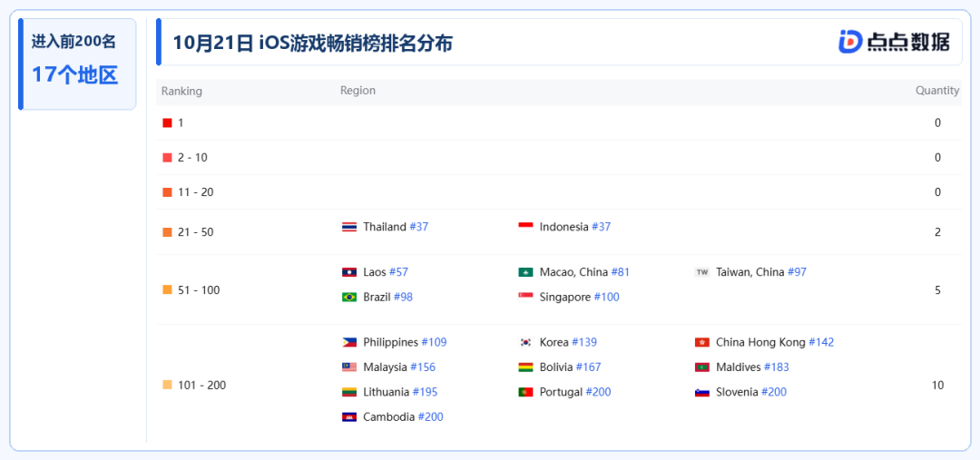980x460 pixels.
Task: Open Hong Kong's #142 rank link
Action: [x=821, y=342]
